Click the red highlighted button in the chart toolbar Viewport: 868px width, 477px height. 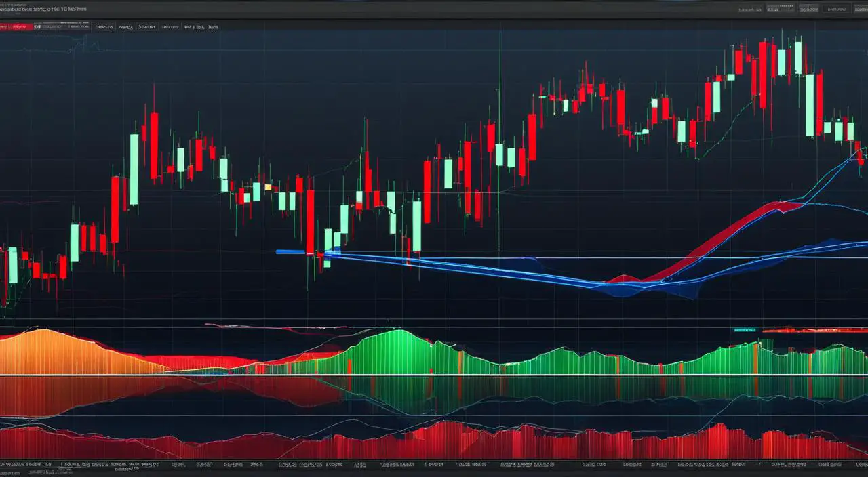16,28
